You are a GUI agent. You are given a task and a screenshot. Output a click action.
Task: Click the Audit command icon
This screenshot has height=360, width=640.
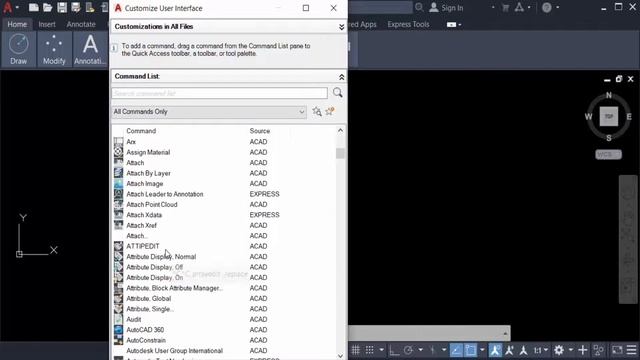pos(118,319)
